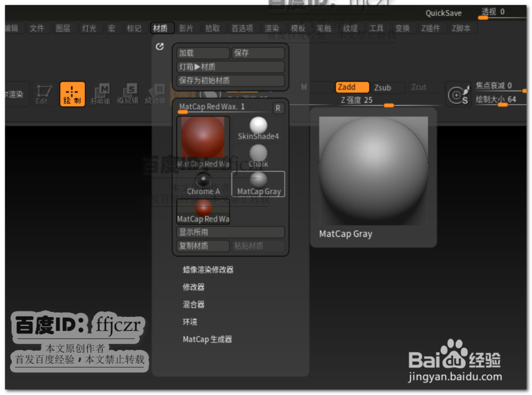Click the 显示所用 show used button
532x395 pixels.
tap(230, 232)
